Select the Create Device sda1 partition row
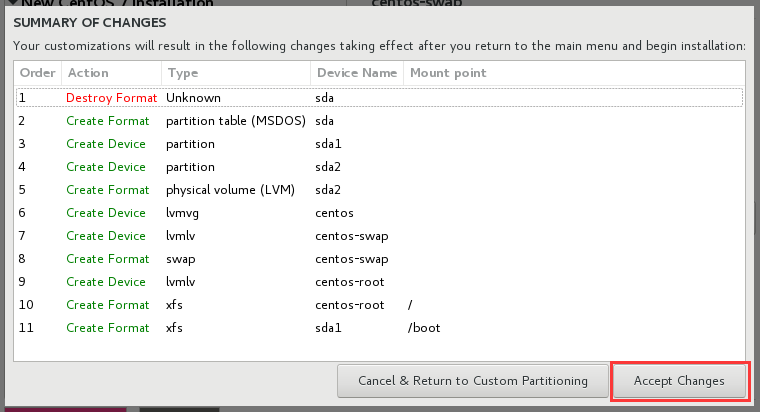 [x=378, y=144]
